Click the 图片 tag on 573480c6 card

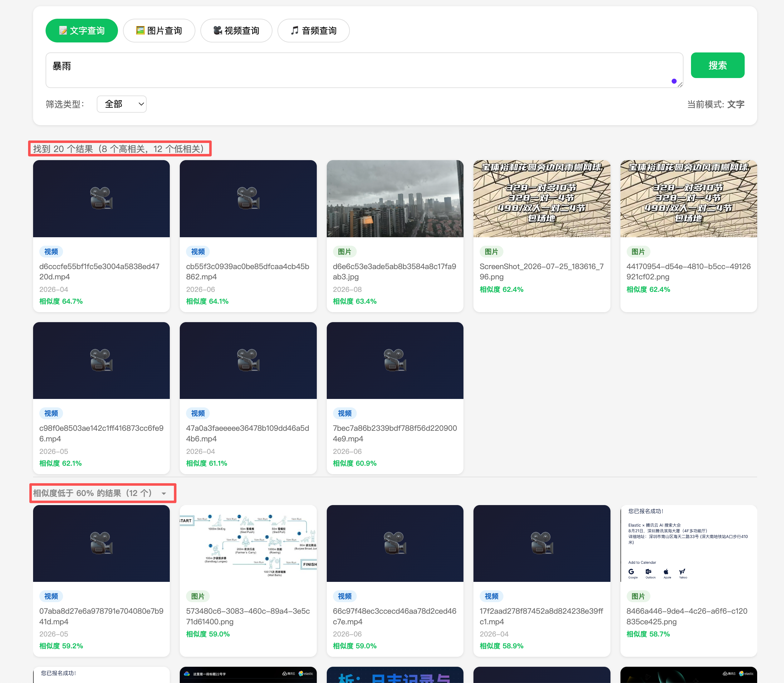click(x=198, y=596)
